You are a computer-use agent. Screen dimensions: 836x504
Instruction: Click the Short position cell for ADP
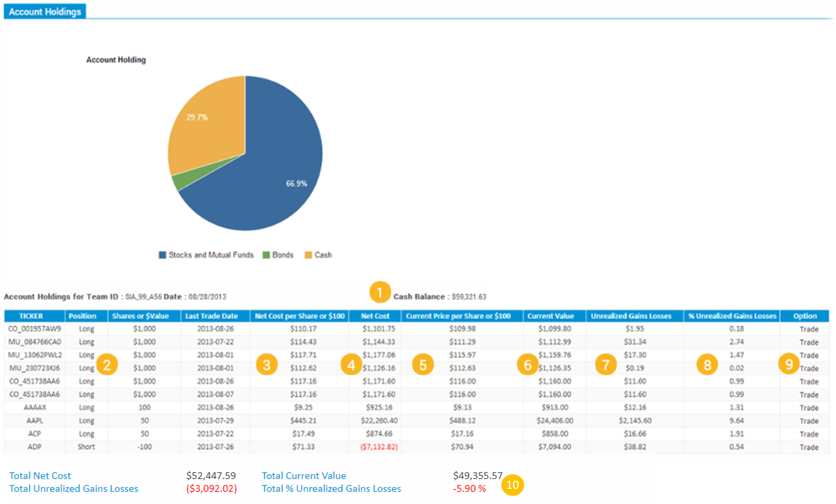[x=86, y=447]
